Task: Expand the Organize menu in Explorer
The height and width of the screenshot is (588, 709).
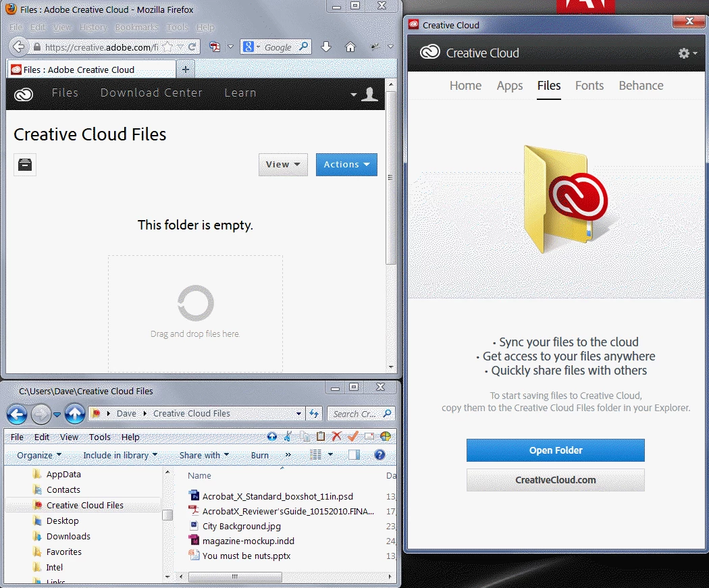Action: [x=39, y=455]
